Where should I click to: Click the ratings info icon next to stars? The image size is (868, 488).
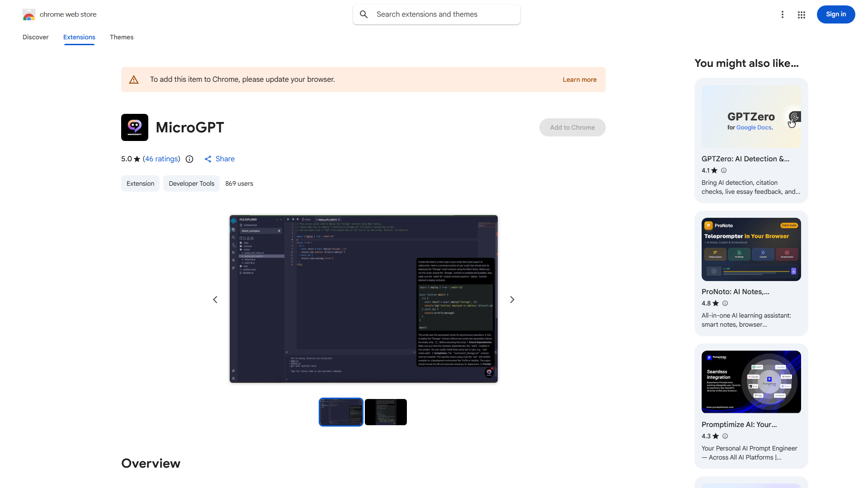coord(189,159)
